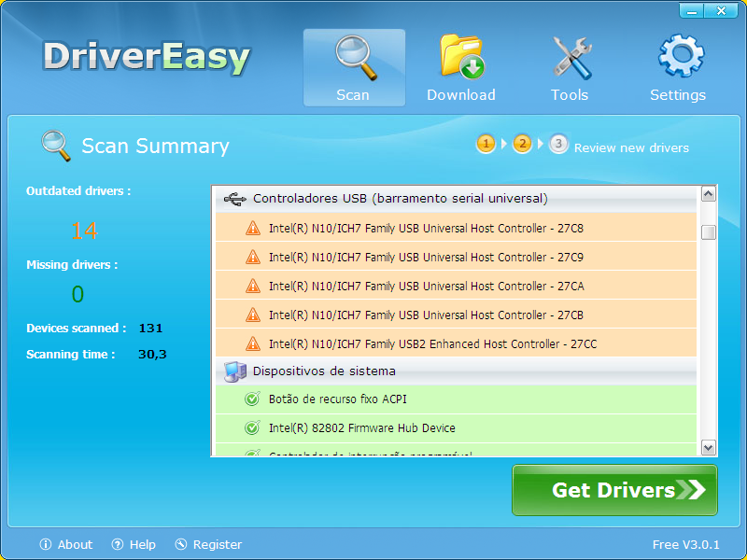Select Intel USB Universal Host Controller - 27C8

click(x=456, y=228)
